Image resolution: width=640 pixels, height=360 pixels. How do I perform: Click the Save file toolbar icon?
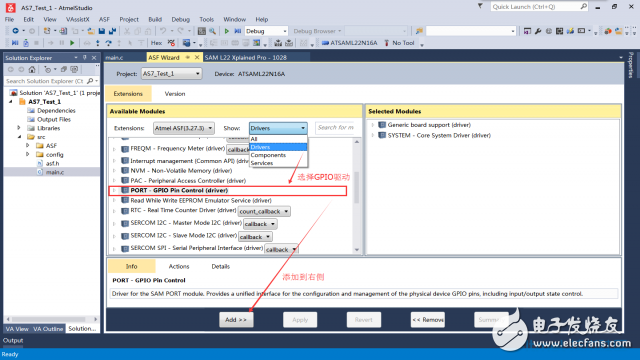pos(102,31)
